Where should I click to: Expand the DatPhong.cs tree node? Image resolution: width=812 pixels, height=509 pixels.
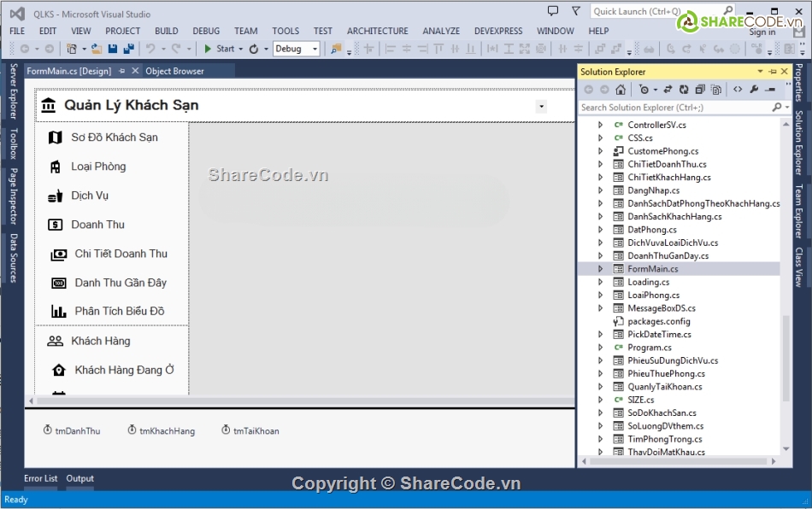600,230
